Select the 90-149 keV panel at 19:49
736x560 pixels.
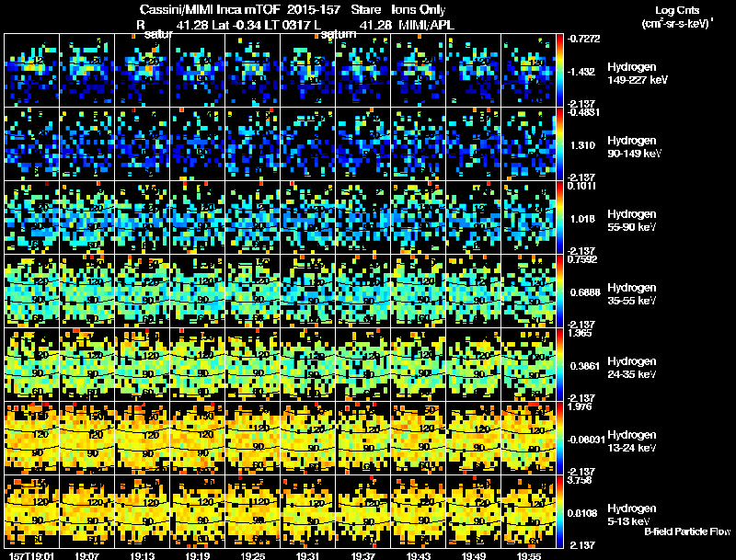[x=474, y=144]
